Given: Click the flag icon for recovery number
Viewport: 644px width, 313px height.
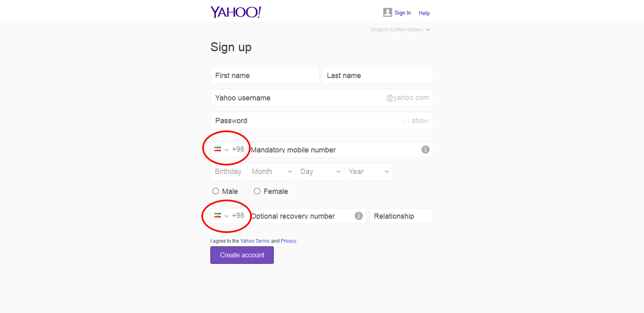Looking at the screenshot, I should (218, 215).
